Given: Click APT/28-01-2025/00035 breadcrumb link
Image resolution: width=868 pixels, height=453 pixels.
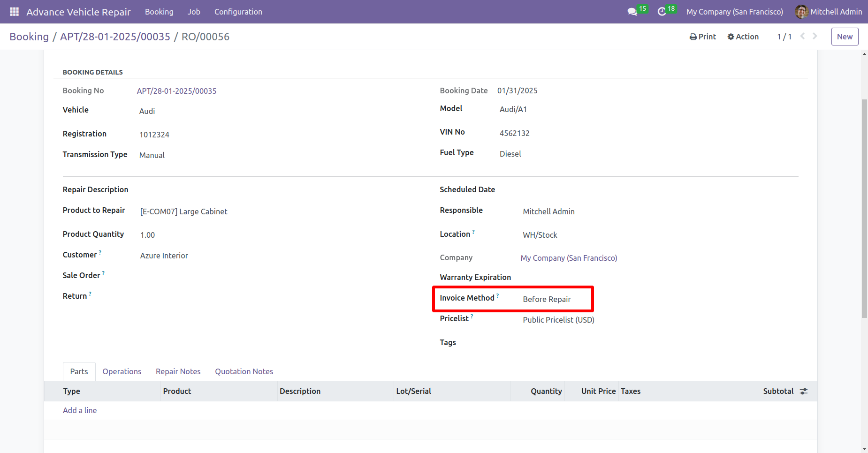Looking at the screenshot, I should click(115, 37).
